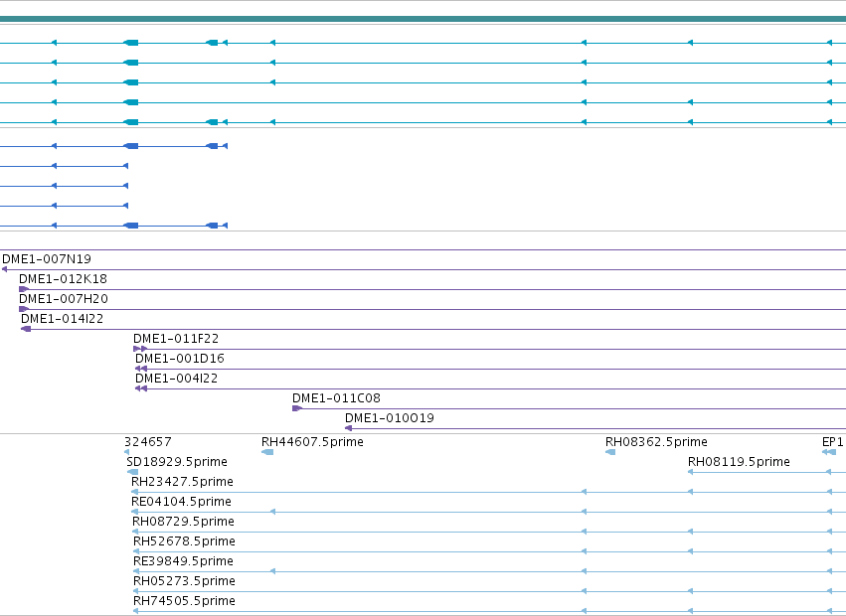Viewport: 846px width, 616px height.
Task: Open the SD18929.5prime EST label
Action: (177, 462)
